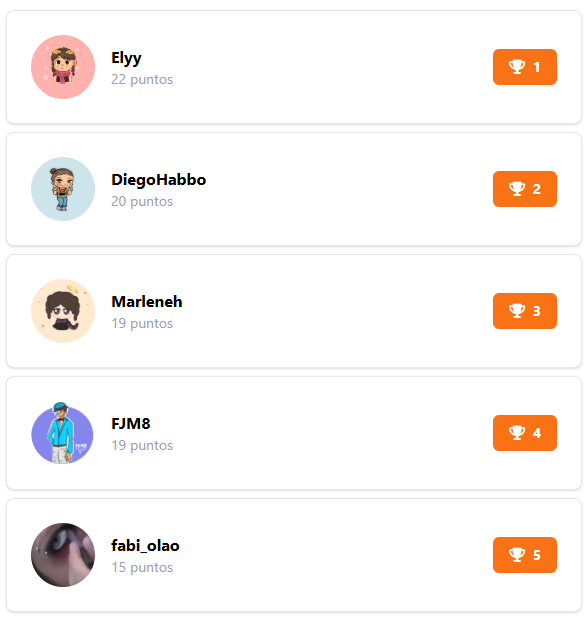Open the DiegoHabbo username link
This screenshot has width=587, height=622.
tap(159, 180)
